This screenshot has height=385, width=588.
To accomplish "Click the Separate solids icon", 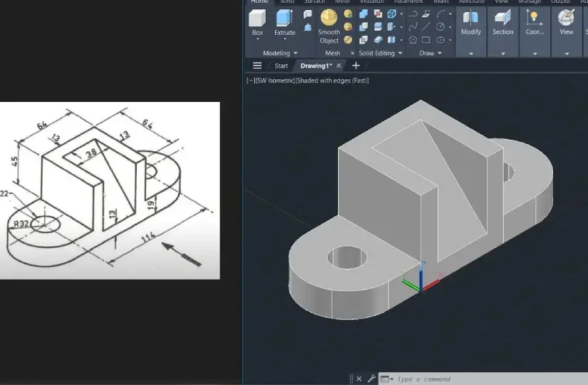I will pyautogui.click(x=391, y=39).
